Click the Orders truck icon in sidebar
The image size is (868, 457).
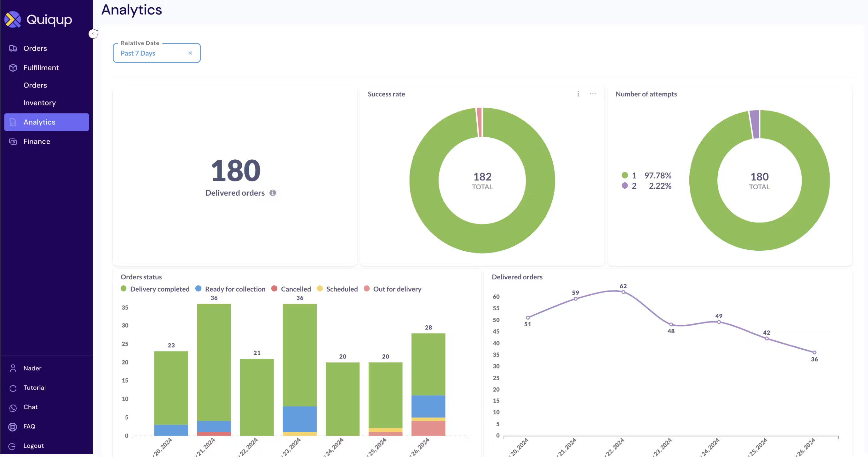pyautogui.click(x=13, y=49)
